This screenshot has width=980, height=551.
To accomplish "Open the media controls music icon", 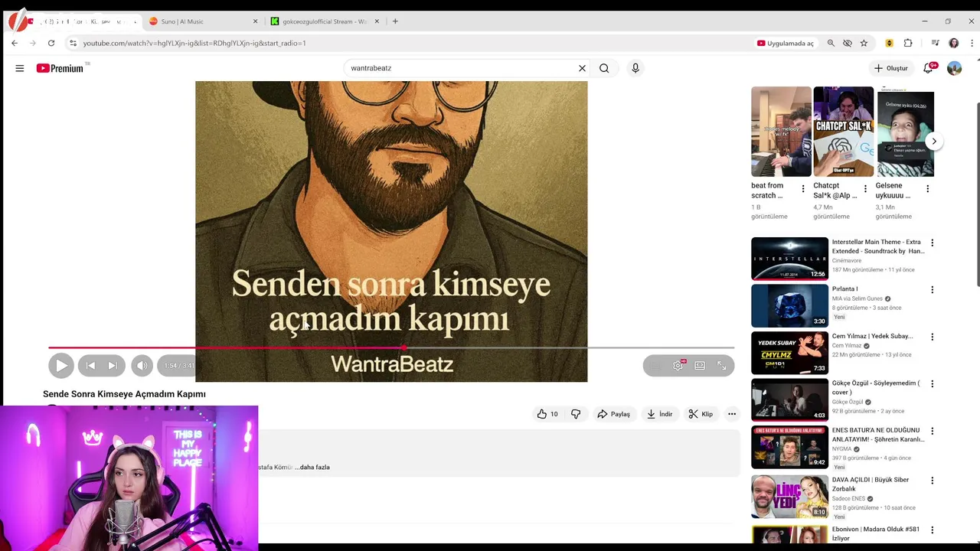I will 935,43.
